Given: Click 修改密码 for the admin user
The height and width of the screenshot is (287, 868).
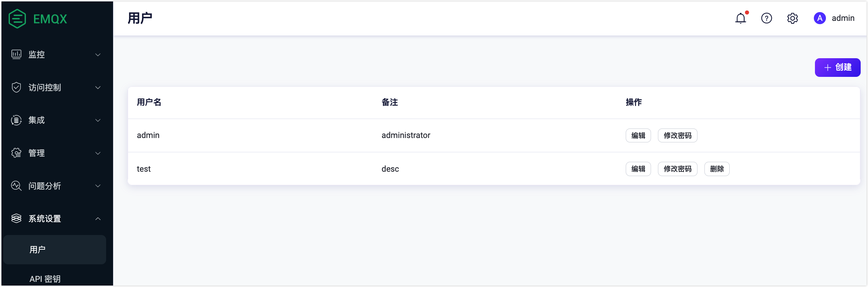Looking at the screenshot, I should (x=678, y=135).
